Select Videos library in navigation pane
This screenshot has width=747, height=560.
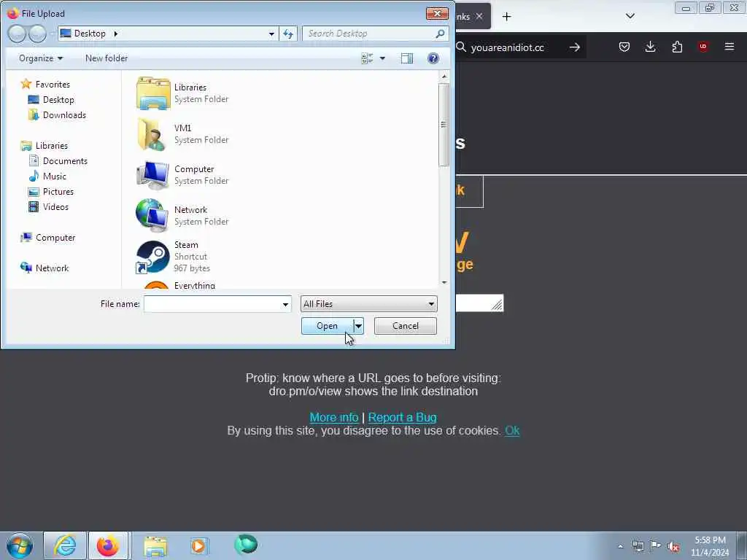[48, 206]
